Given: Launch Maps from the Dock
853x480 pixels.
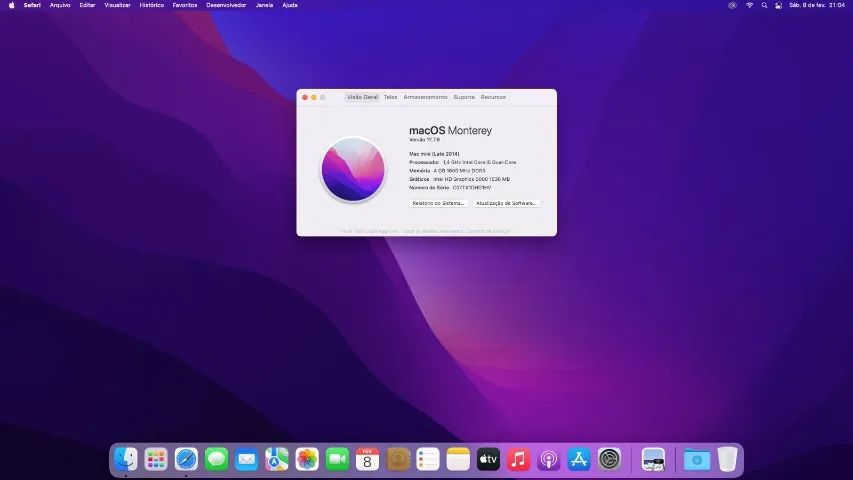Looking at the screenshot, I should [277, 459].
